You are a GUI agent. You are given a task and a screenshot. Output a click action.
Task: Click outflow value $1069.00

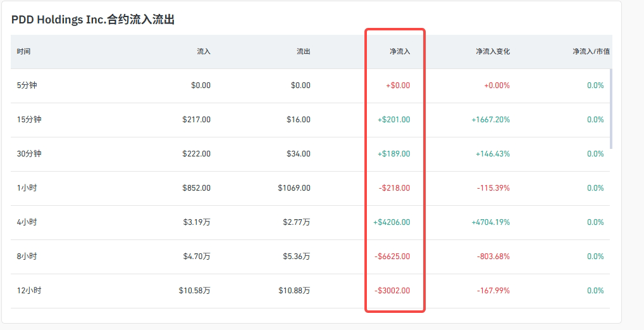click(x=294, y=187)
